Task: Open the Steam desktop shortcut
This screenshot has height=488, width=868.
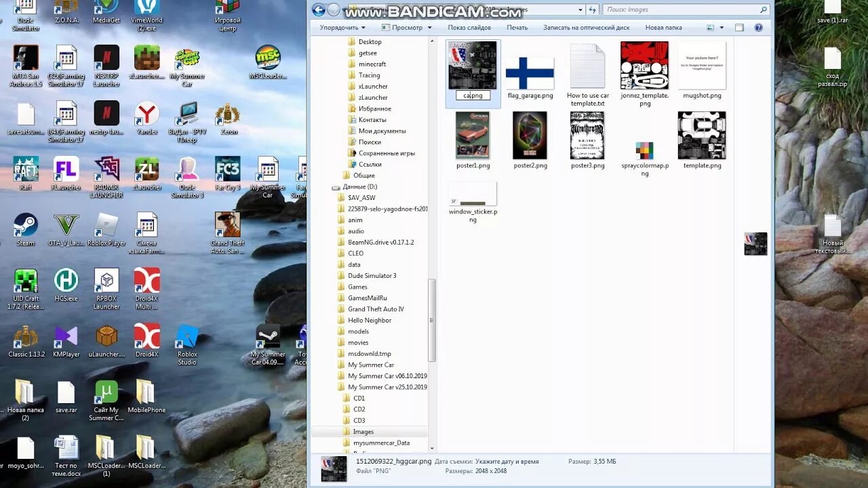Action: click(25, 229)
